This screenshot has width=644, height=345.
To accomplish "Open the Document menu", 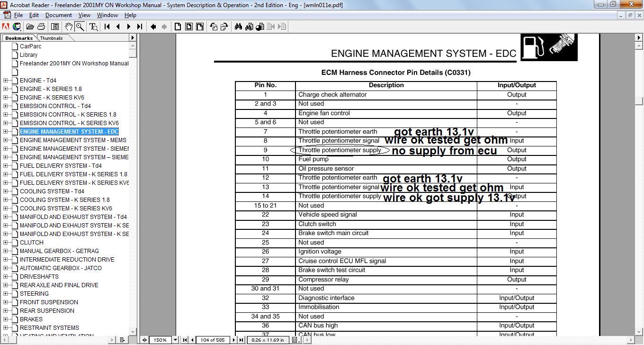I will [59, 15].
